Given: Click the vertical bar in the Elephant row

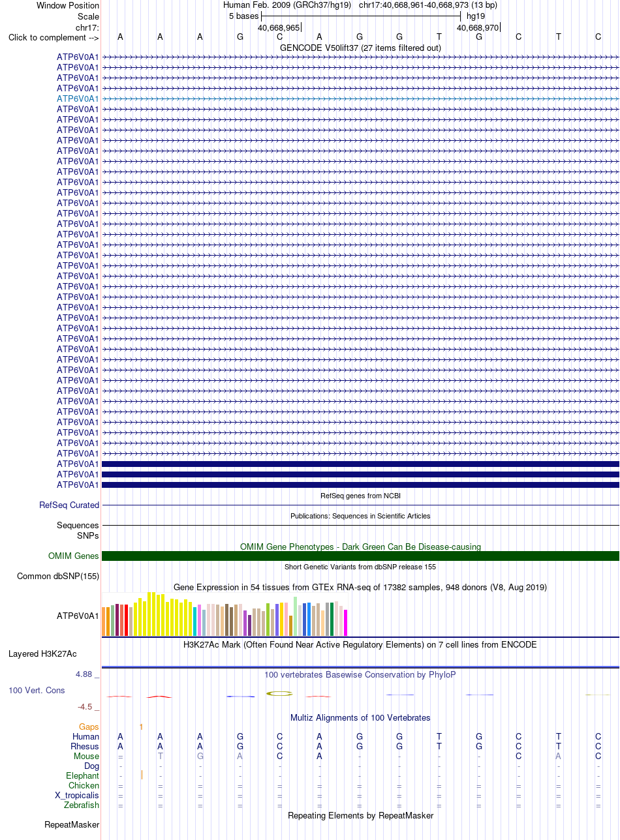Looking at the screenshot, I should point(142,775).
